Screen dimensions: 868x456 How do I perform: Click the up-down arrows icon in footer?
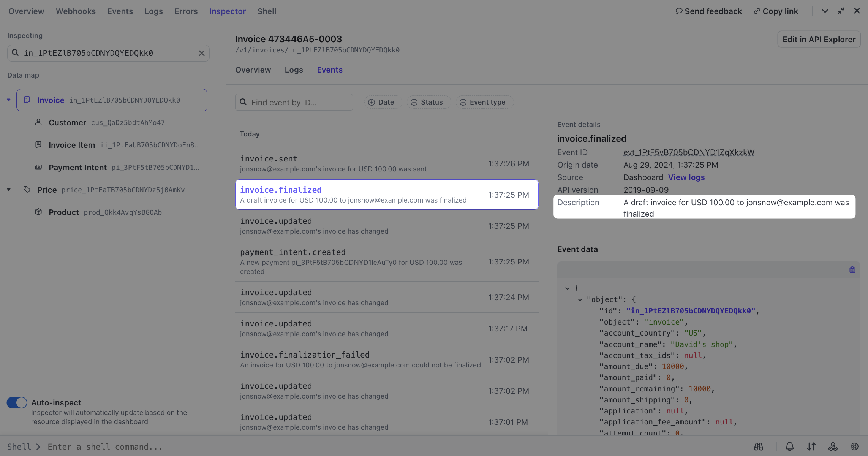tap(811, 446)
